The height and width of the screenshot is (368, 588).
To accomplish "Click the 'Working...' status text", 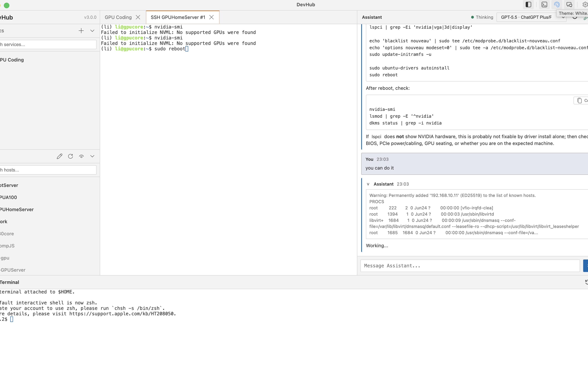I will (377, 246).
